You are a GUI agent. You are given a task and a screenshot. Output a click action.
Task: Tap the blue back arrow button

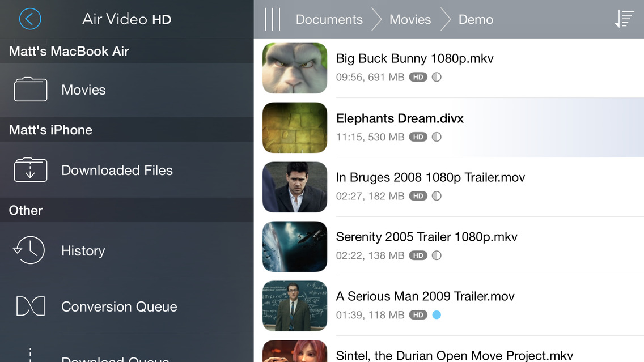click(30, 19)
